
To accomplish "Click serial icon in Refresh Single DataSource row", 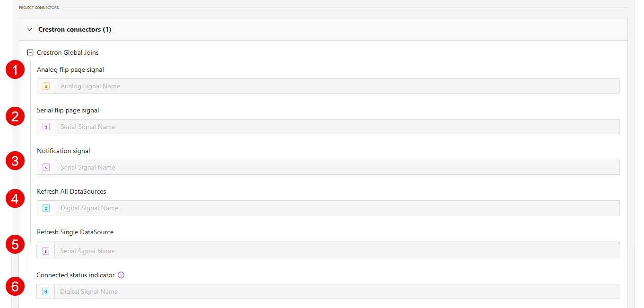I will 46,251.
